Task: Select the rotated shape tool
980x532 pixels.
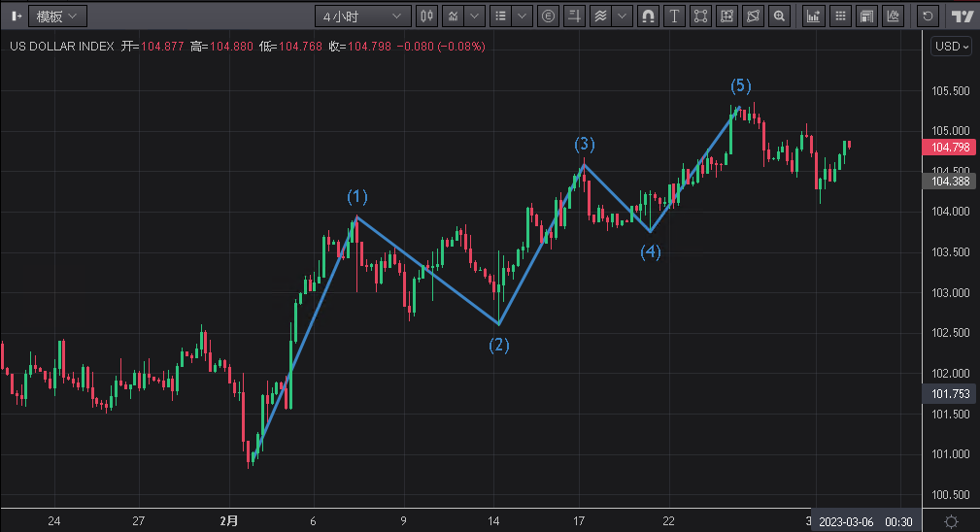Action: (753, 17)
